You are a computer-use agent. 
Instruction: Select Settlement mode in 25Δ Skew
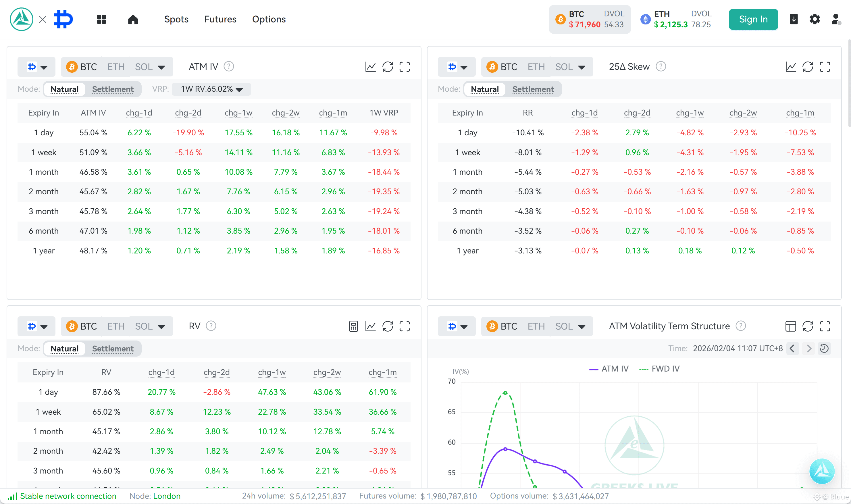tap(533, 89)
